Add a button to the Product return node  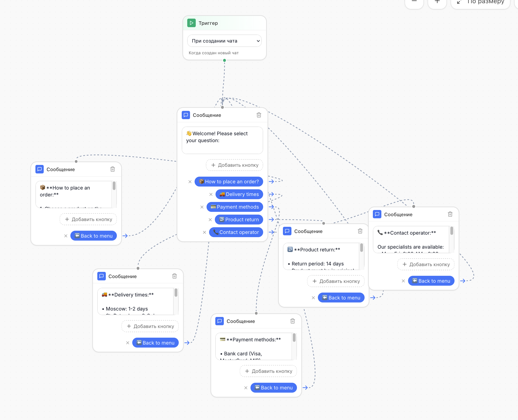tap(336, 281)
